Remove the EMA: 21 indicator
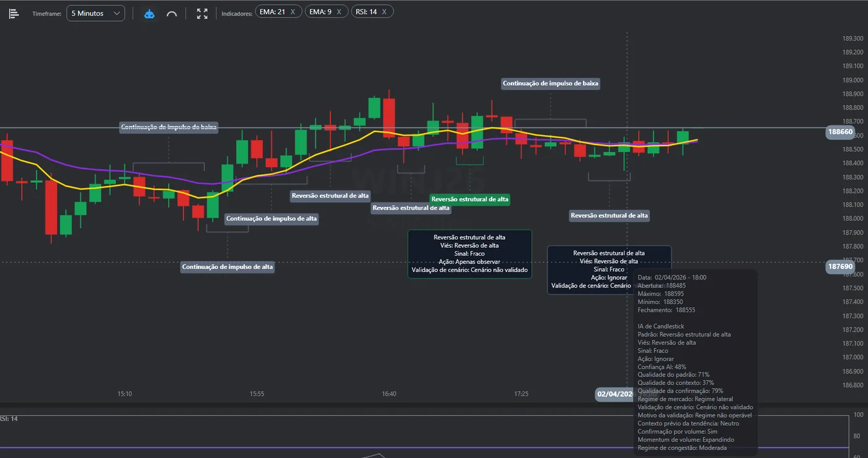The image size is (868, 458). 293,12
